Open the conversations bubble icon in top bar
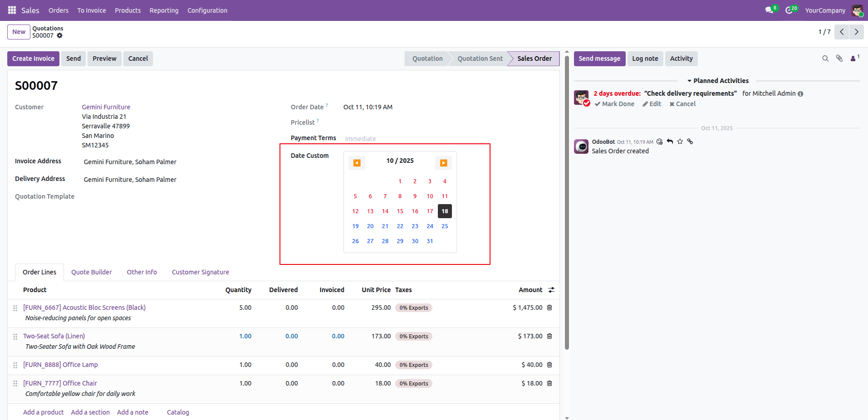868x420 pixels. point(770,10)
